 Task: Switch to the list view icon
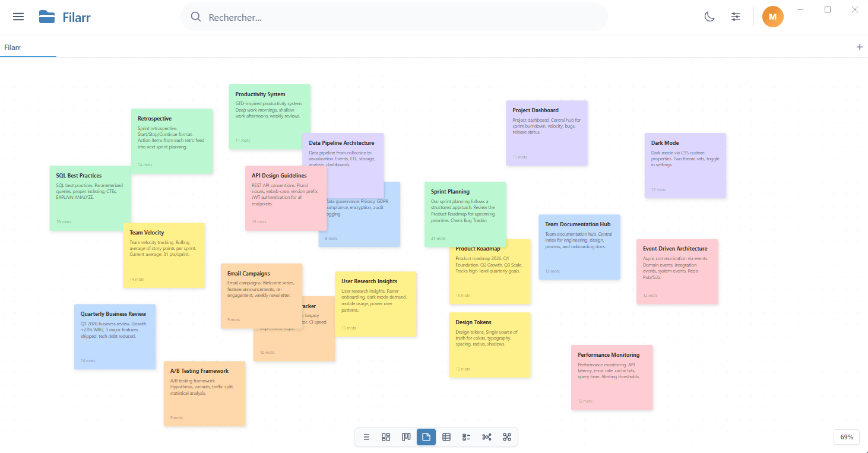(x=366, y=437)
